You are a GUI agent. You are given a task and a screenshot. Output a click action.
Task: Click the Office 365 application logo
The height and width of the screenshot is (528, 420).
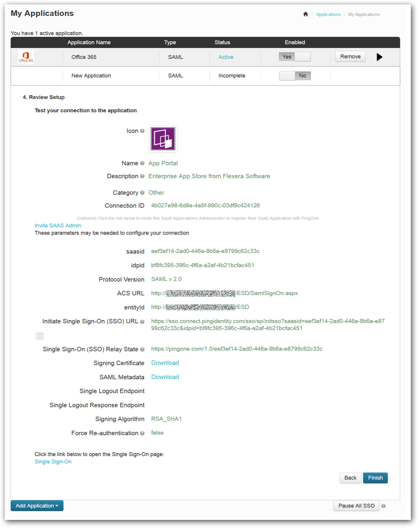pos(26,57)
